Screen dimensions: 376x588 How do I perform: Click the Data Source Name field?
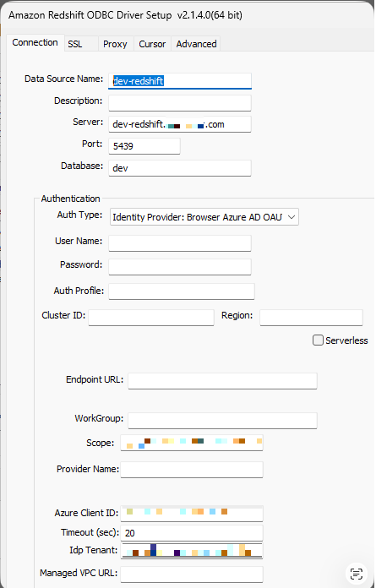180,81
